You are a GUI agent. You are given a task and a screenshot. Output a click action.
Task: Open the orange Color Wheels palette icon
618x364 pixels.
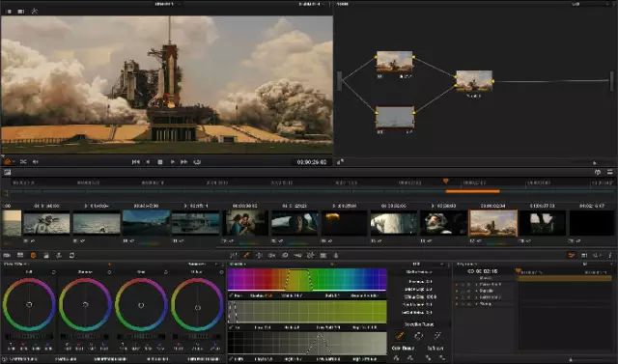coord(33,256)
